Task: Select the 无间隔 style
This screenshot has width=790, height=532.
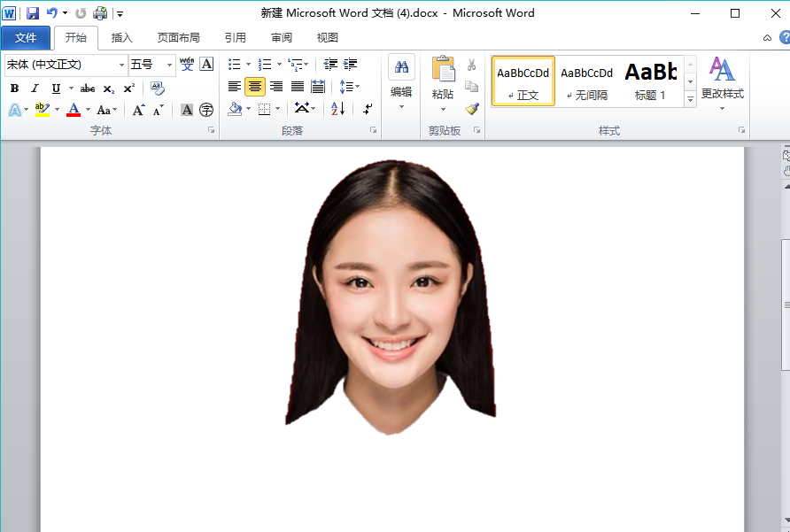Action: tap(587, 81)
